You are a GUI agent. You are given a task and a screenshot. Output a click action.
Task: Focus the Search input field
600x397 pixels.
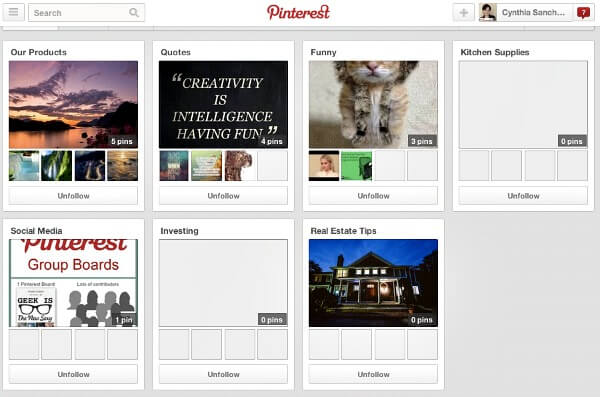click(86, 13)
